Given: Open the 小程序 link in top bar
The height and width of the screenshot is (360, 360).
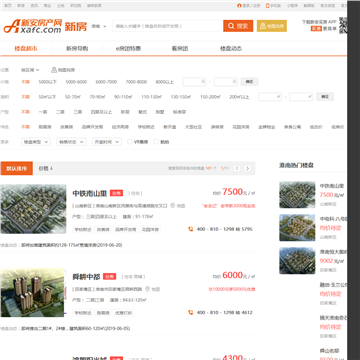Looking at the screenshot, I should click(x=292, y=6).
